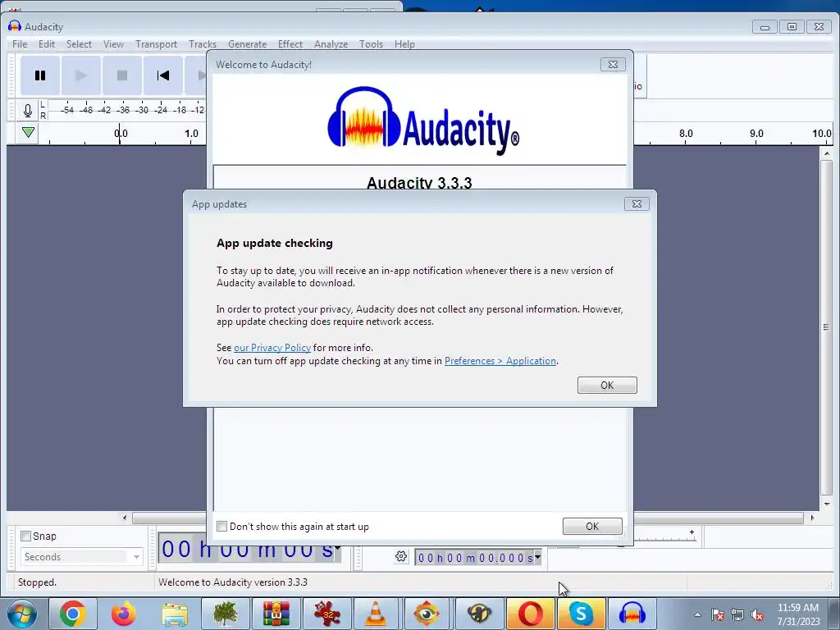Click OK in App updates dialog
The height and width of the screenshot is (630, 840).
[x=607, y=386]
